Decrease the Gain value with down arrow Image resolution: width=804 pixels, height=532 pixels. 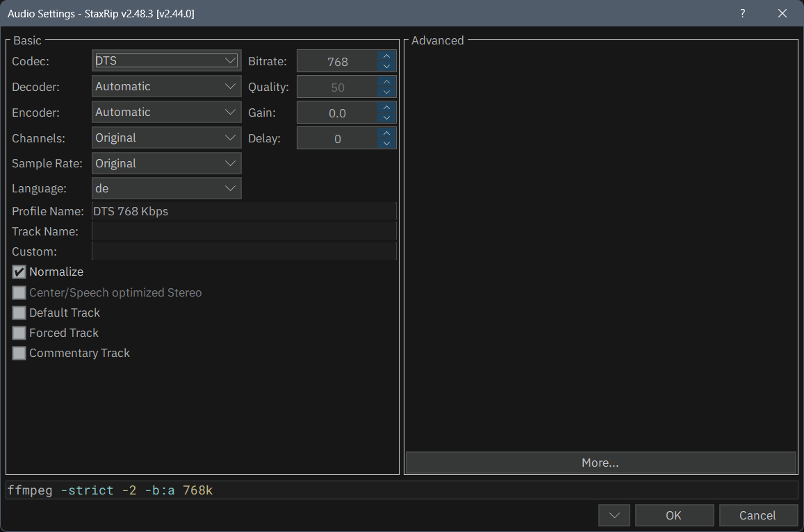pyautogui.click(x=386, y=117)
